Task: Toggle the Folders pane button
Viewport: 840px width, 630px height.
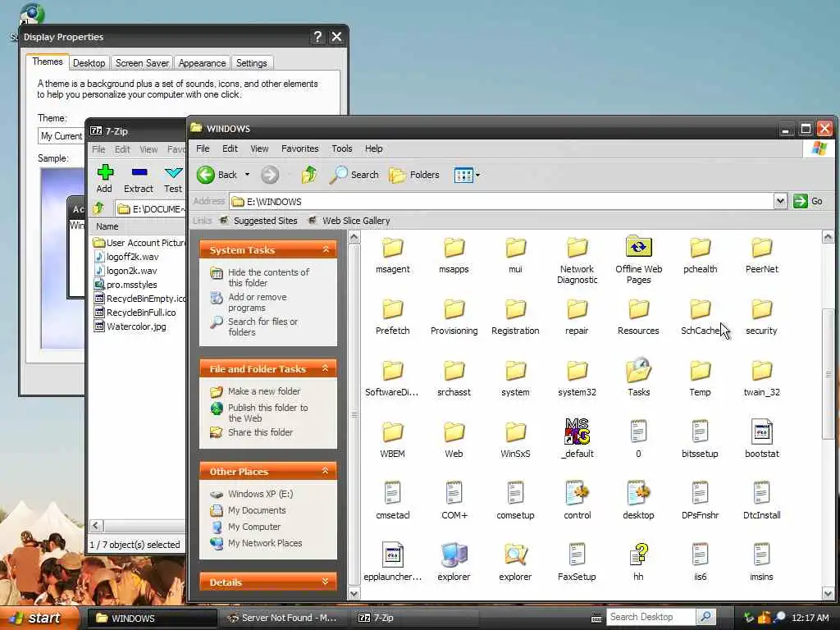Action: tap(414, 175)
